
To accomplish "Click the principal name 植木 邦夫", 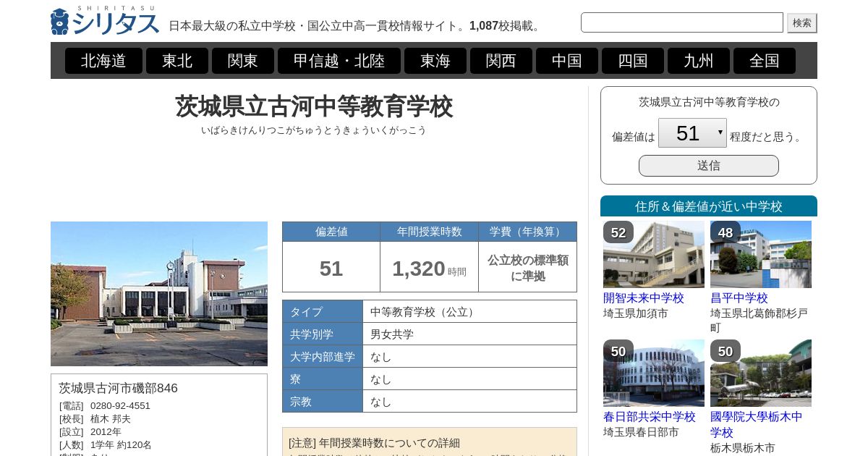I will [x=111, y=419].
